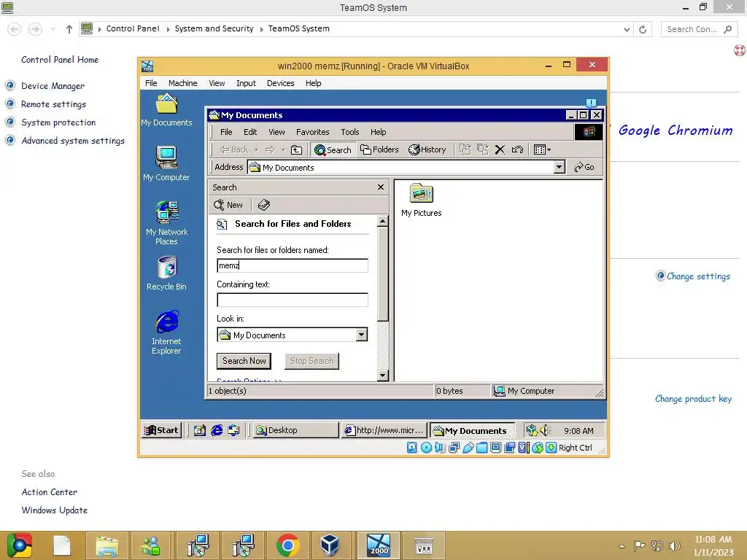Click Internet Explorer quick launch icon
This screenshot has height=560, width=747.
click(x=217, y=430)
